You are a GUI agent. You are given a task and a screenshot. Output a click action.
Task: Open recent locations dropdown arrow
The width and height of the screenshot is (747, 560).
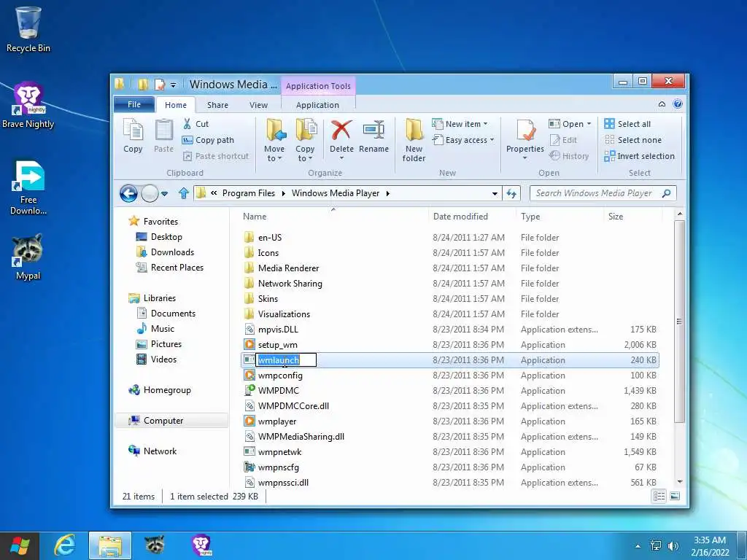164,194
